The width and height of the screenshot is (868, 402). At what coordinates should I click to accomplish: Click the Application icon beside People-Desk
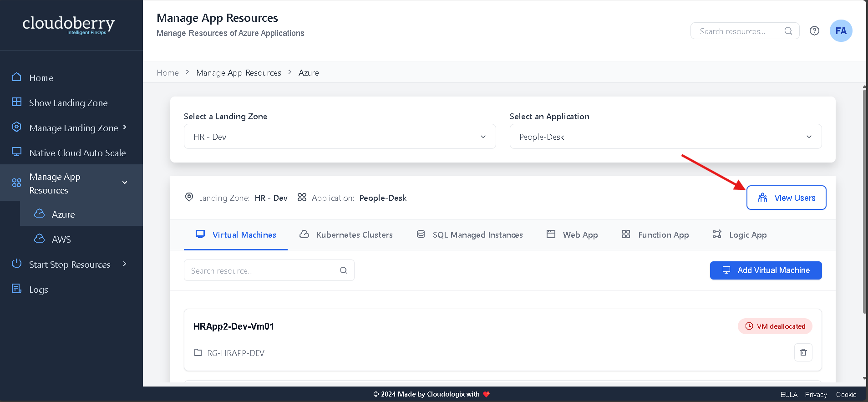302,197
